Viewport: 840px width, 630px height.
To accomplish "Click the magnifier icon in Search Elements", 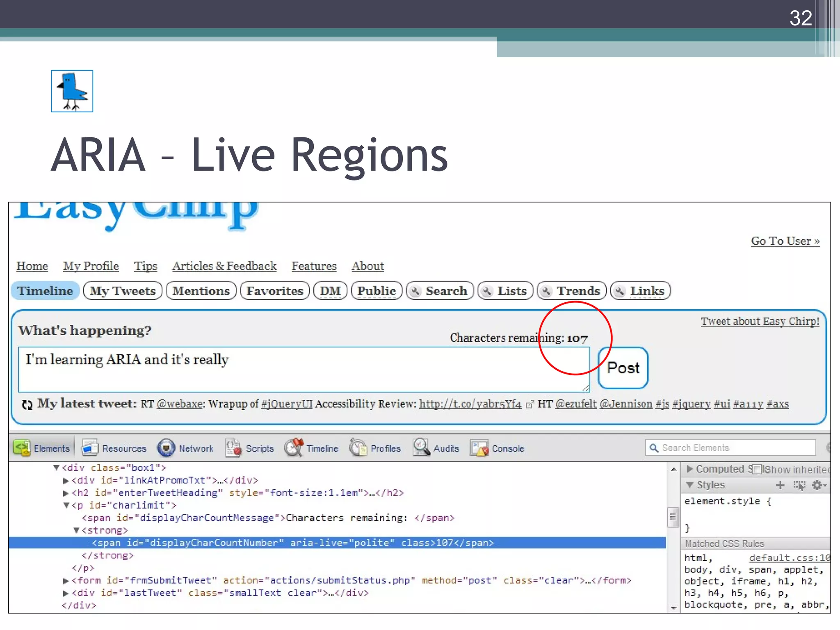I will (654, 448).
